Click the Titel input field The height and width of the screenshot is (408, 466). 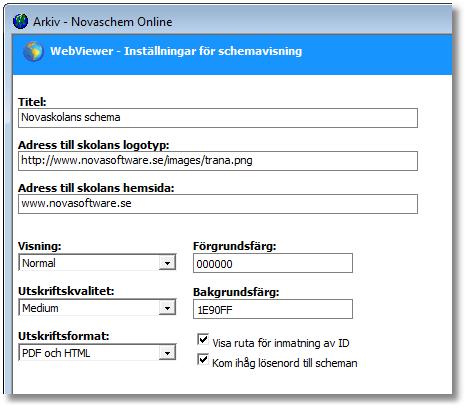(218, 118)
